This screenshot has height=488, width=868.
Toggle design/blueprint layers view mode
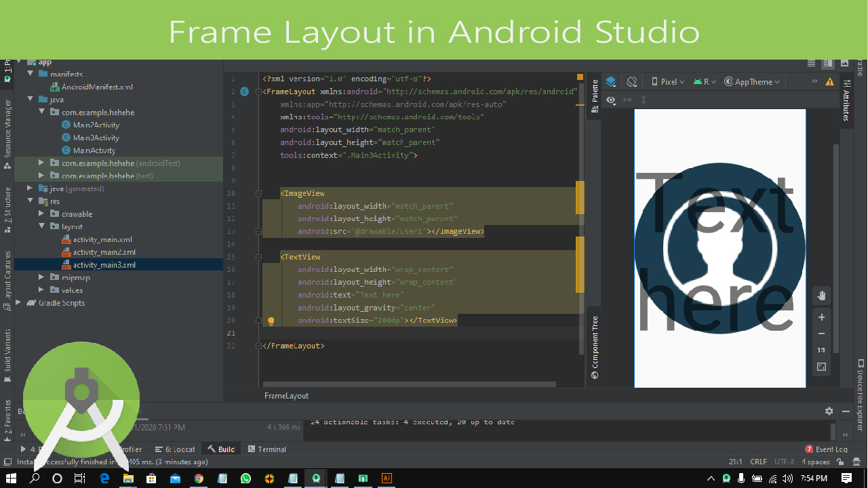[610, 81]
